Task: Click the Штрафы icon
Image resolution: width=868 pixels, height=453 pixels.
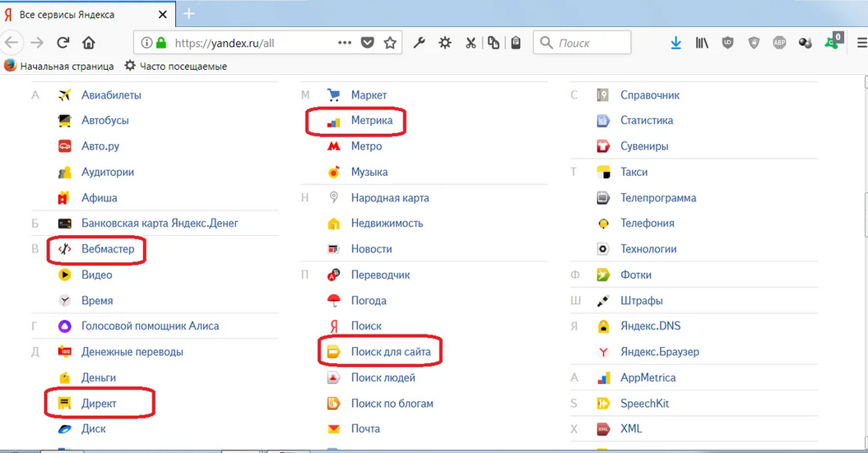Action: click(603, 300)
